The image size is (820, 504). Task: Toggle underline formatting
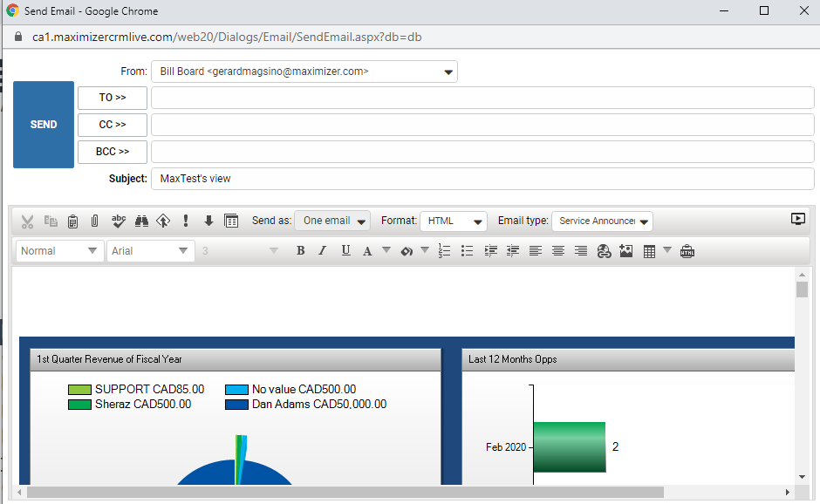345,251
